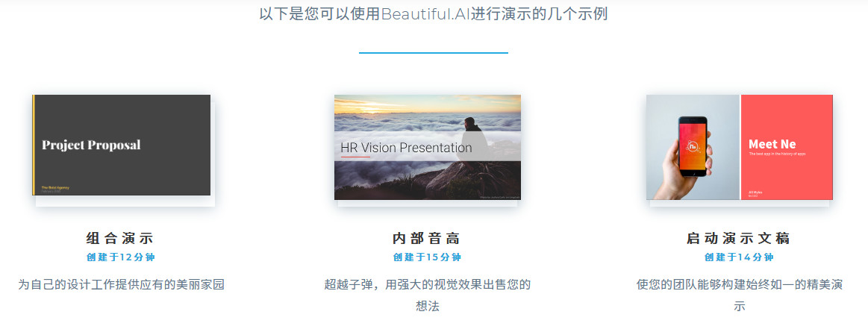Click The Bold Agency footer on proposal slide
The height and width of the screenshot is (335, 868).
click(x=54, y=188)
